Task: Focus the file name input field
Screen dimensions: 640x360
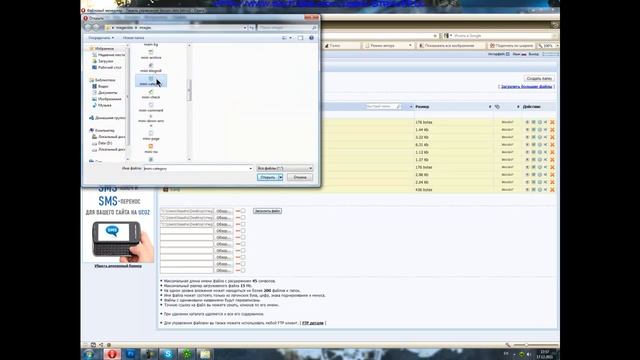Action: [x=196, y=168]
